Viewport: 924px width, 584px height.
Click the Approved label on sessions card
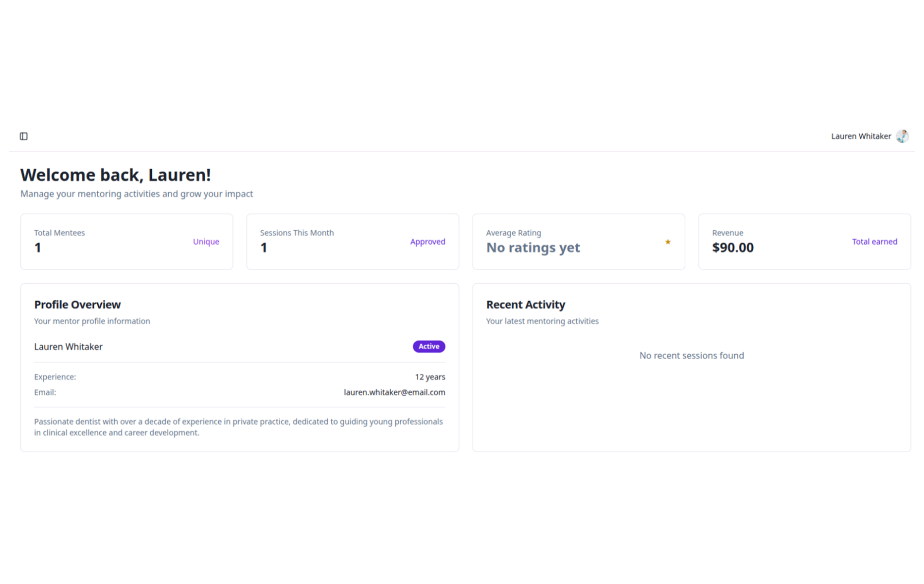[427, 242]
